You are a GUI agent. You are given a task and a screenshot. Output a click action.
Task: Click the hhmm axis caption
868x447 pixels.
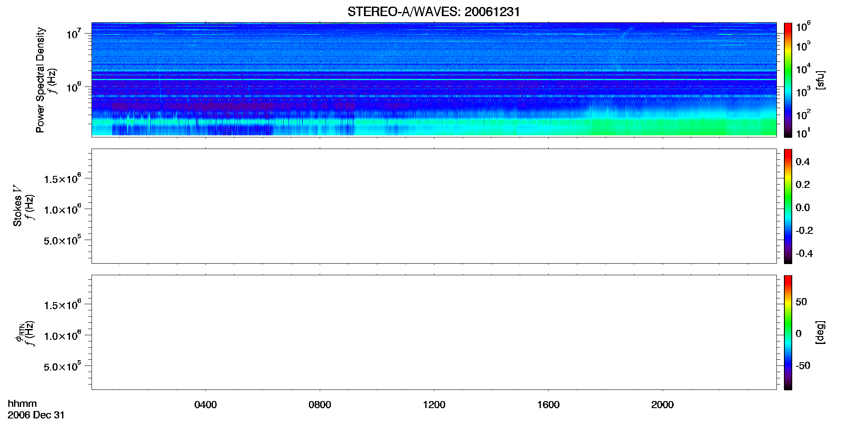click(22, 404)
